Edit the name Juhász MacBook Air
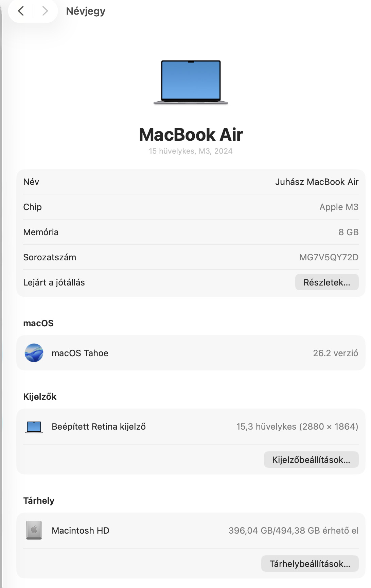Screen dimensions: 371x588 pyautogui.click(x=317, y=182)
